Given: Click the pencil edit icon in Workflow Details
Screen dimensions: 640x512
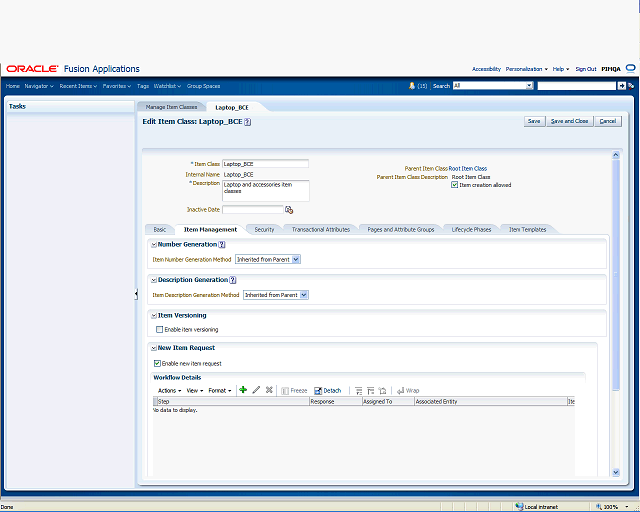Looking at the screenshot, I should pos(256,390).
